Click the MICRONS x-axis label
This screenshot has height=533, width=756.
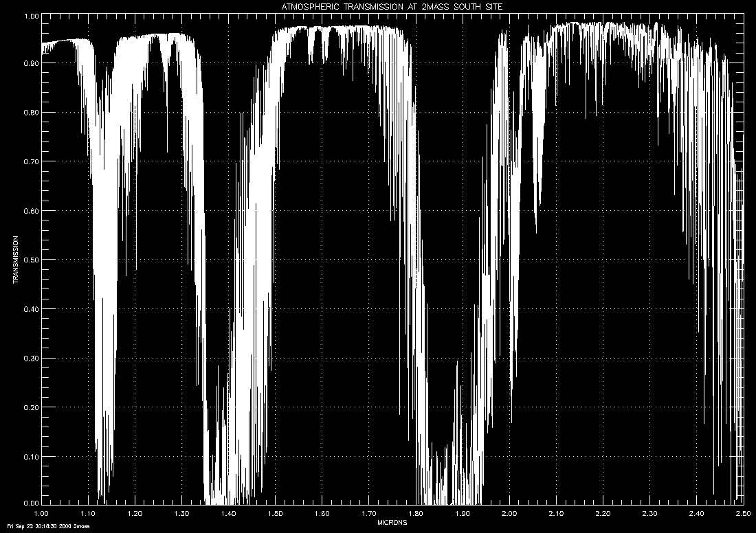click(392, 522)
